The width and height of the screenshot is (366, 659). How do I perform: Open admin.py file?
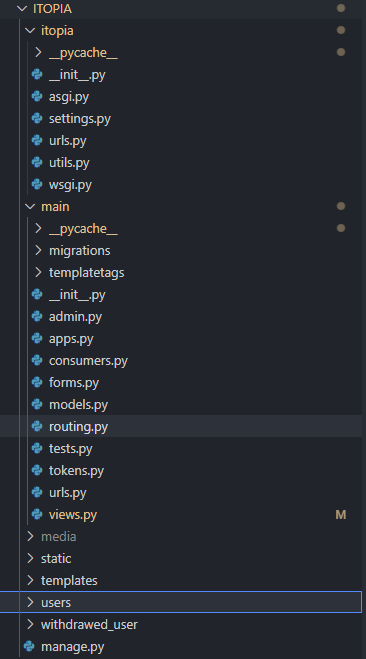click(75, 317)
